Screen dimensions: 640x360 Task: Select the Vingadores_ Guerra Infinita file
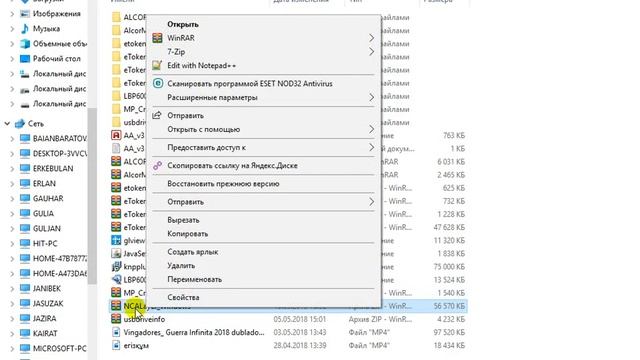click(194, 332)
